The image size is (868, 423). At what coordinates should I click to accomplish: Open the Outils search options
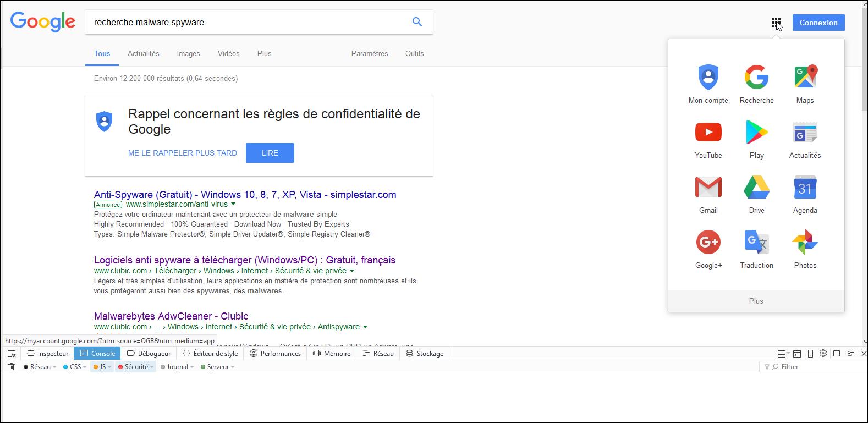tap(415, 53)
